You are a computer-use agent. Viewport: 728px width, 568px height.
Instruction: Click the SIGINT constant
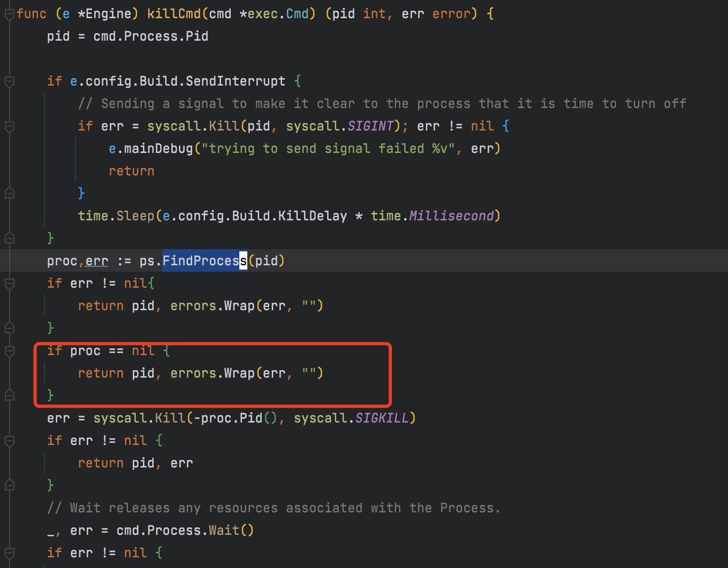point(370,126)
